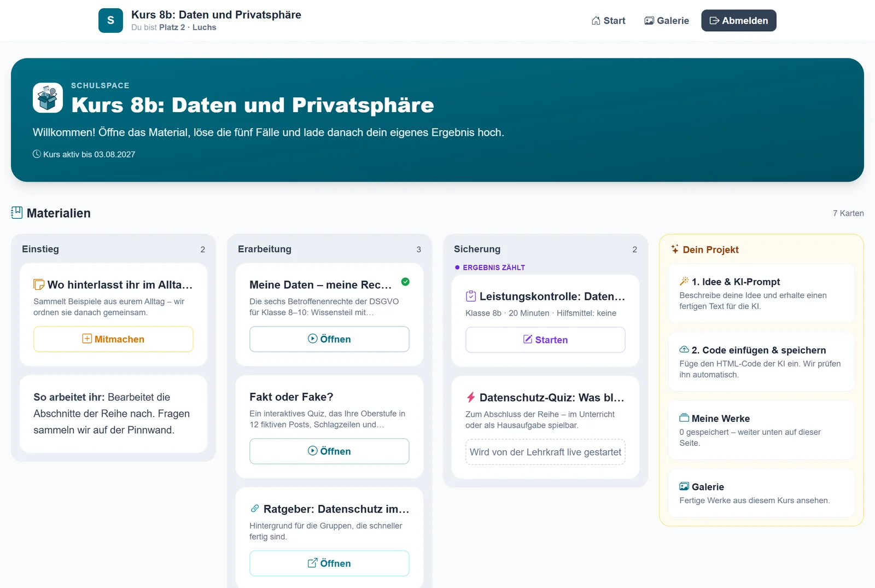Click the cloud upload icon for Code einfügen

click(x=684, y=350)
